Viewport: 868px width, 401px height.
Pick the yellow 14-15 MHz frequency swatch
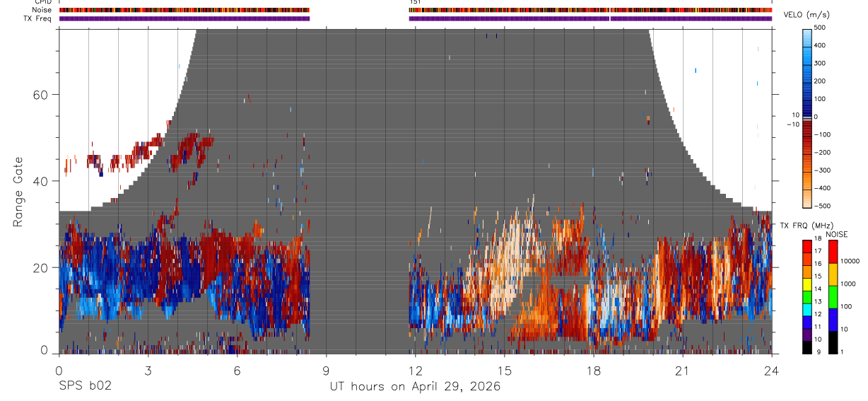click(807, 284)
